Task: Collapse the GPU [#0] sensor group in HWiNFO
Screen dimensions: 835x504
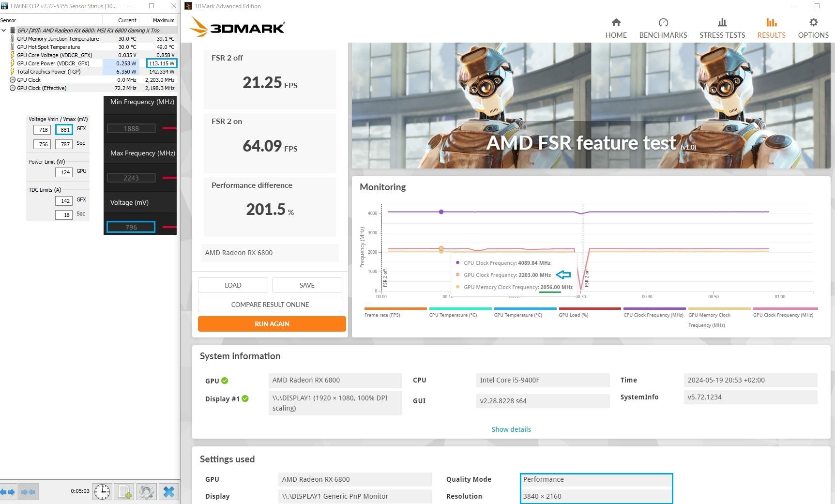Action: (x=4, y=31)
